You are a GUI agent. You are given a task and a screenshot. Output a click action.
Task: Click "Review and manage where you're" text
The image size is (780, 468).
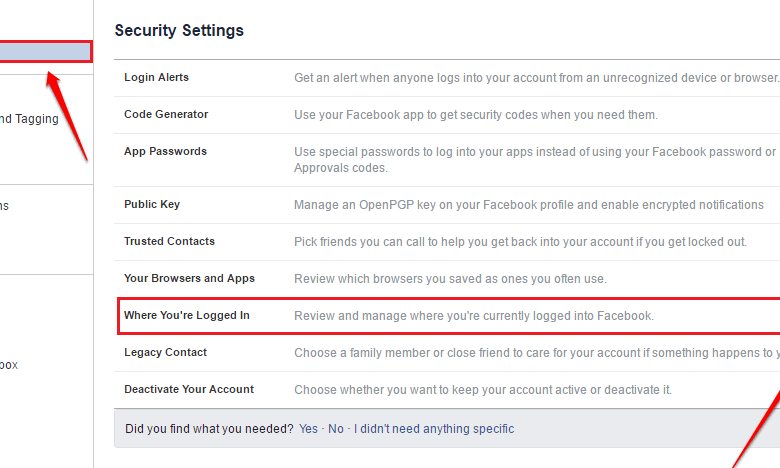coord(474,316)
